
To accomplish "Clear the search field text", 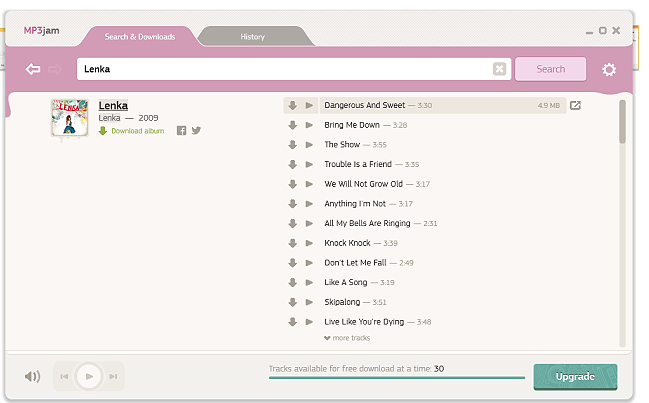I will coord(500,69).
